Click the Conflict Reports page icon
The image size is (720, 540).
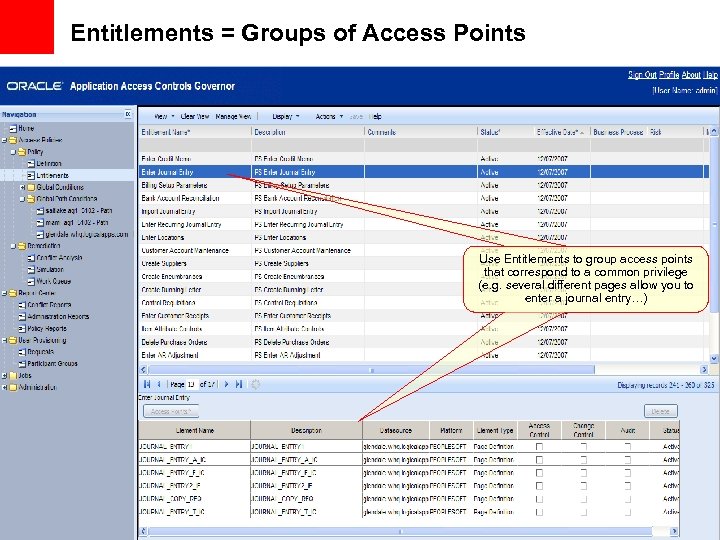(22, 305)
